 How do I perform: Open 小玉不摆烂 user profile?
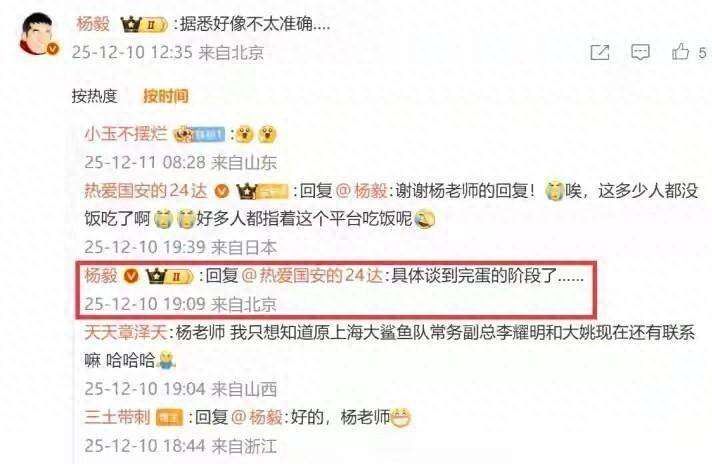tap(126, 134)
